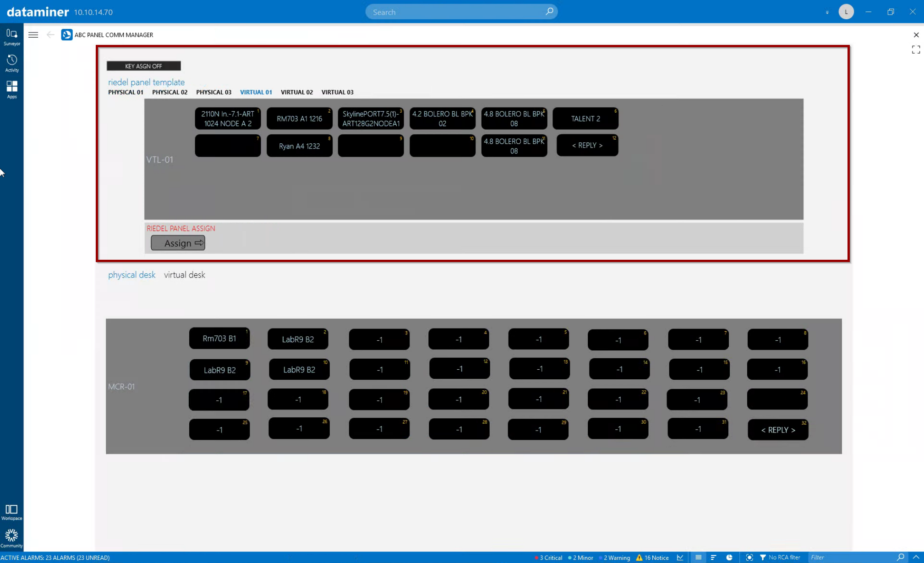Click the riedel panel template link
The image size is (924, 563).
[146, 82]
